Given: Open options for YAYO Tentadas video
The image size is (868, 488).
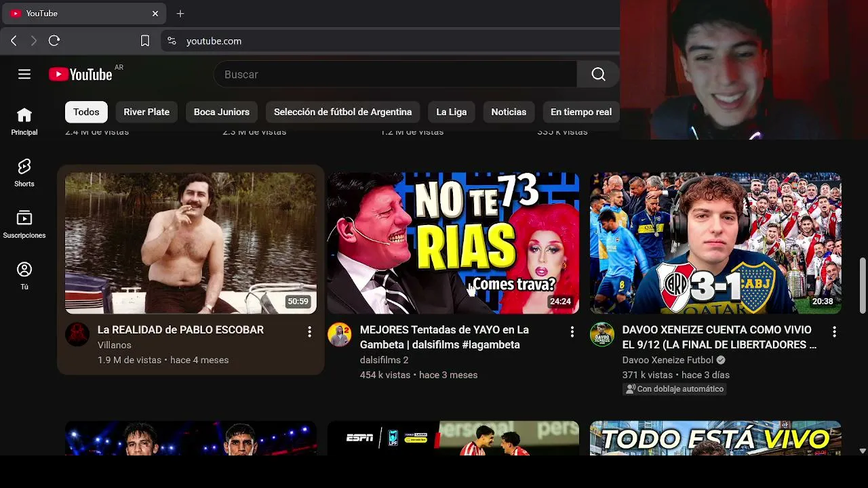Looking at the screenshot, I should [572, 331].
